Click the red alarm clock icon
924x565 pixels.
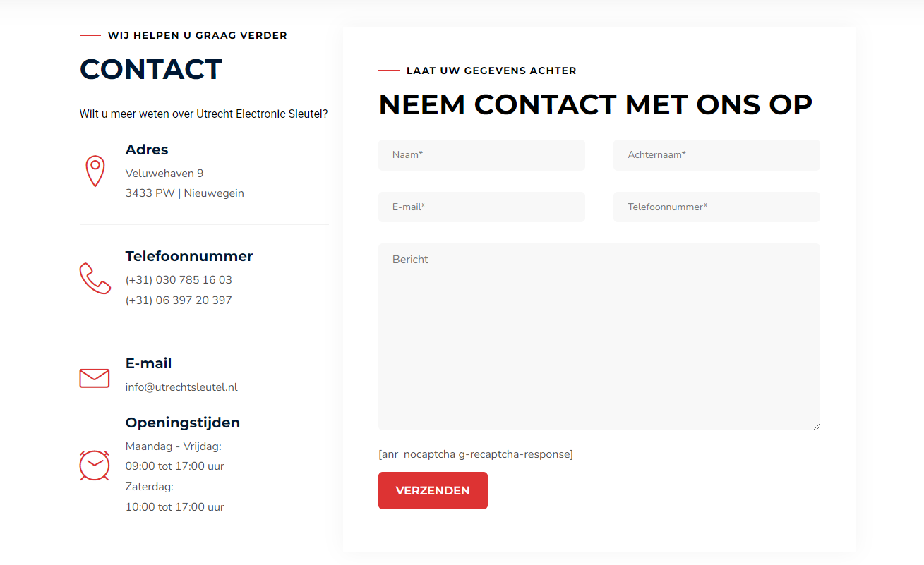click(x=95, y=466)
